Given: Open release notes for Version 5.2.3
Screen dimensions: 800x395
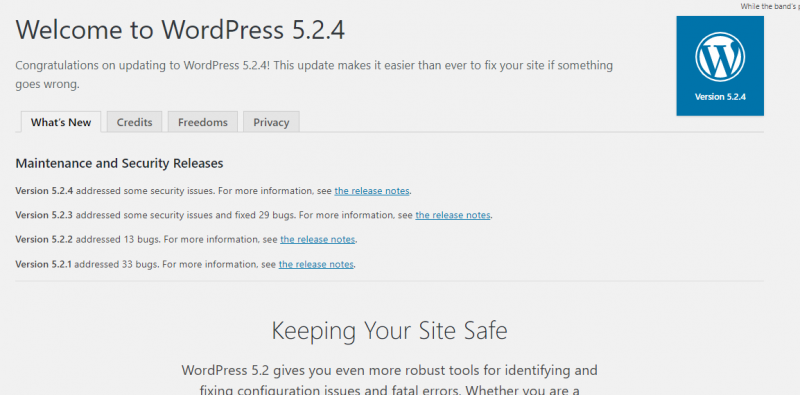Looking at the screenshot, I should [x=453, y=215].
